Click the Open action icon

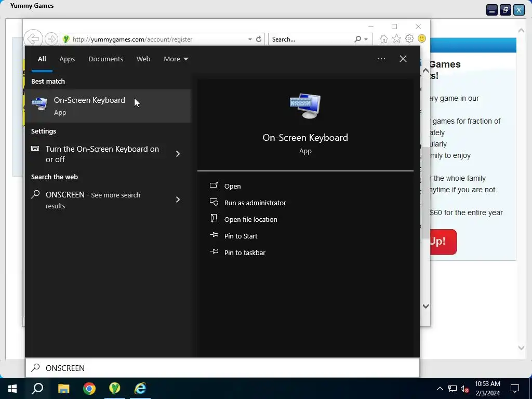coord(214,185)
